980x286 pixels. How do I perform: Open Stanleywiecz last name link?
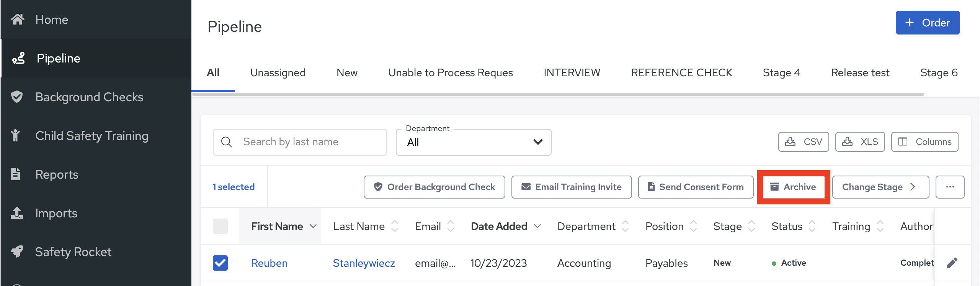(364, 263)
